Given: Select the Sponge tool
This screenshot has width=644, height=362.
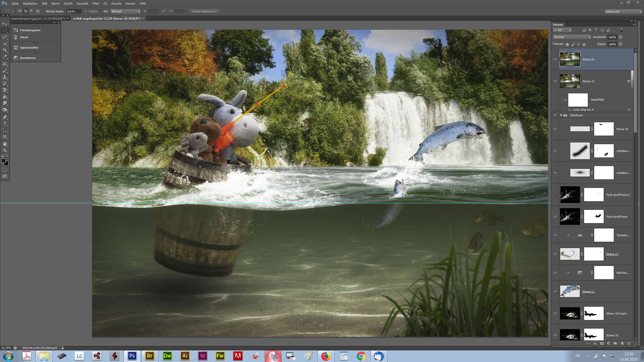Looking at the screenshot, I should [5, 110].
